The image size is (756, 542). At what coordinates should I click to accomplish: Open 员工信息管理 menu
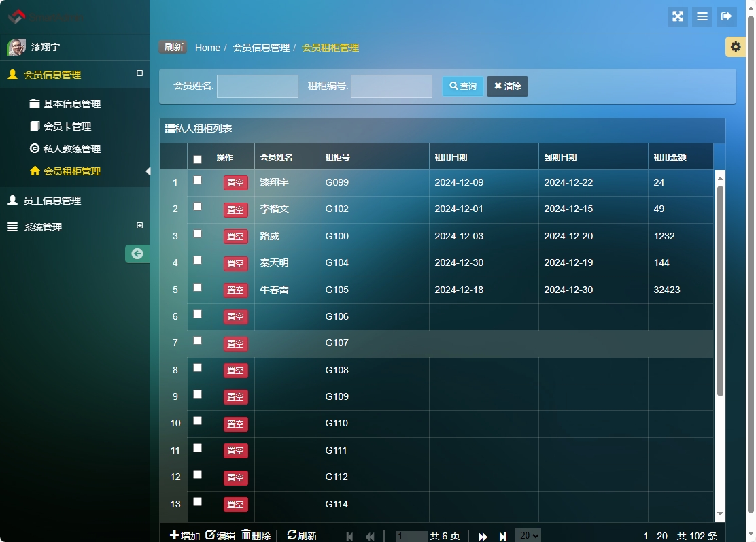(x=52, y=200)
